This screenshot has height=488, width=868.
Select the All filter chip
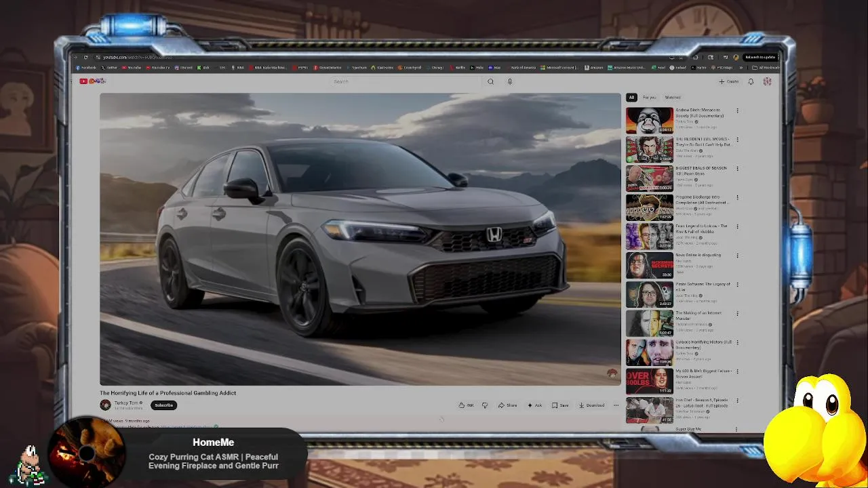coord(631,98)
